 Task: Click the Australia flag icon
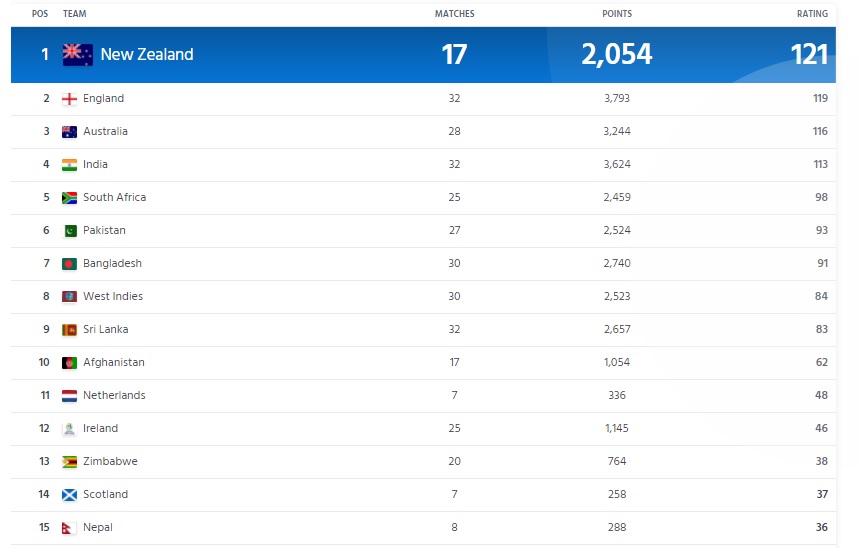coord(70,132)
